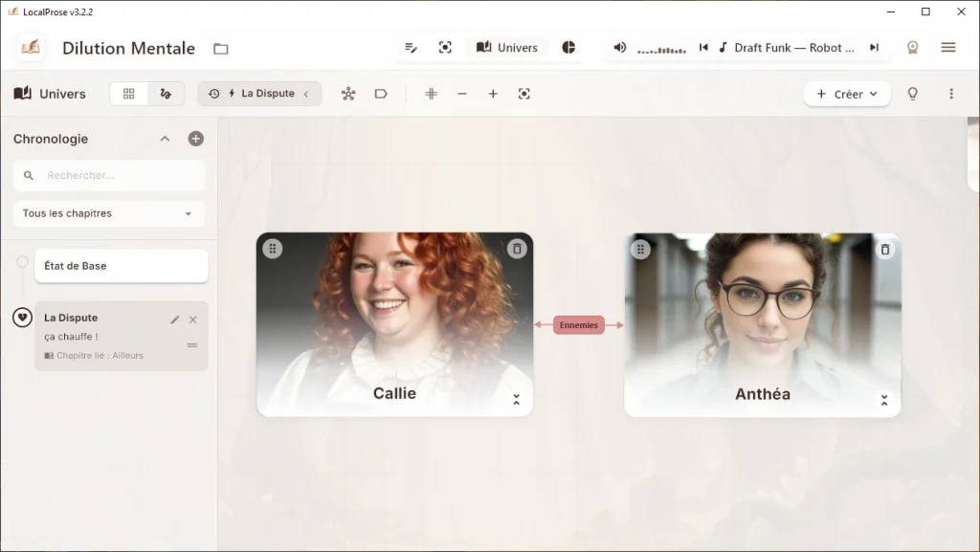This screenshot has height=552, width=980.
Task: Open the Tous les chapitres dropdown
Action: [x=109, y=213]
